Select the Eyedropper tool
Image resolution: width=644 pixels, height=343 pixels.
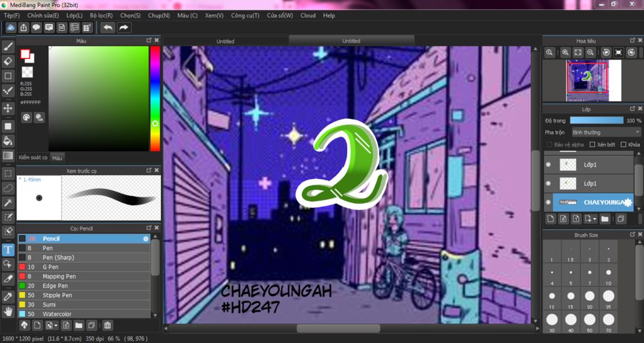8,297
